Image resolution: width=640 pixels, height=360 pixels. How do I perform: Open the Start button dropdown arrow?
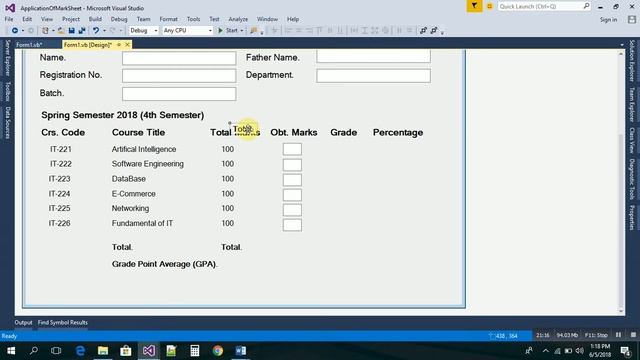tap(242, 31)
